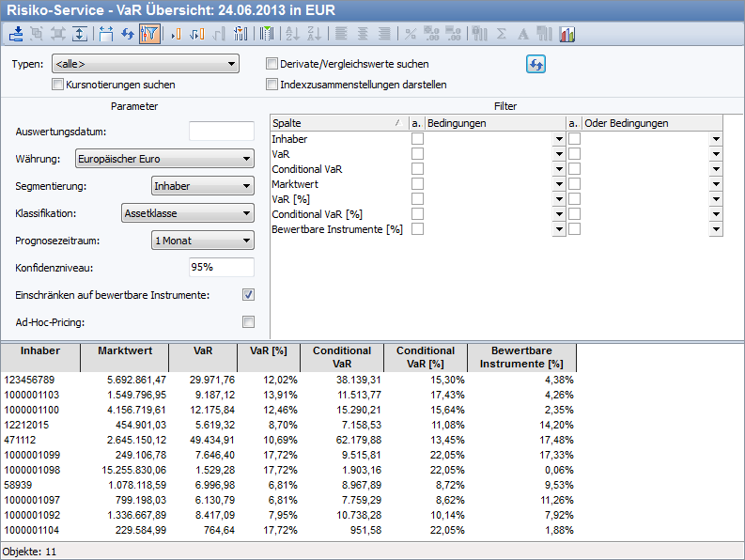Sort table by Marktwert column header
Viewport: 745px width, 560px height.
pos(131,351)
